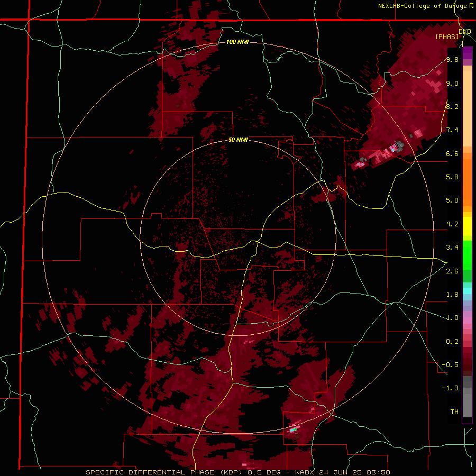Screen dimensions: 476x476
Task: Pick the yellow segment of the color bar
Action: pyautogui.click(x=467, y=226)
